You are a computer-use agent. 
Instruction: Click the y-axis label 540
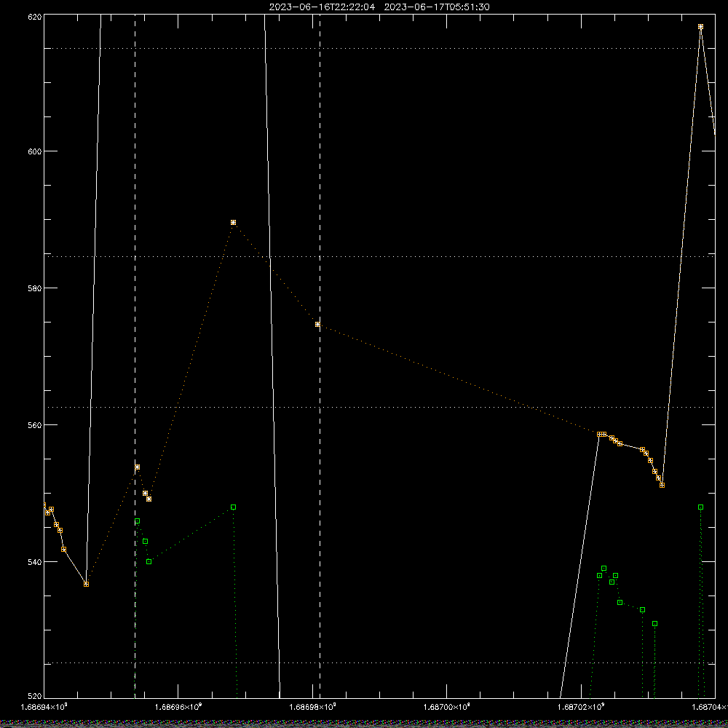click(35, 562)
